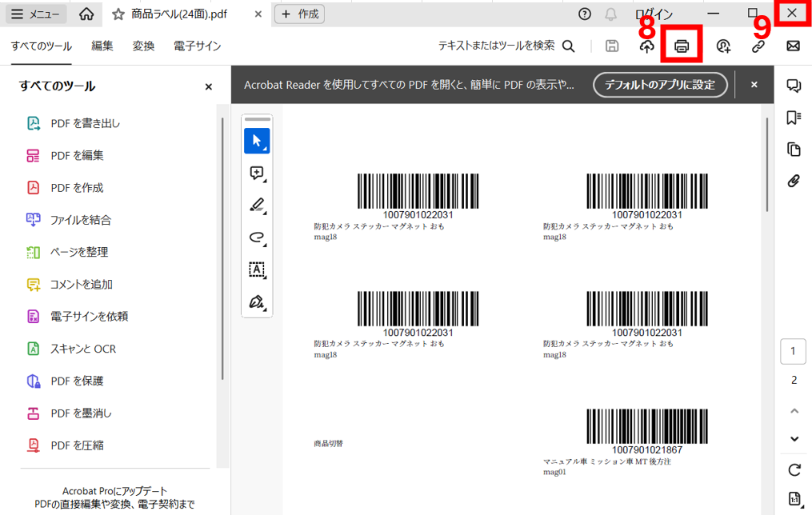This screenshot has height=515, width=812.
Task: Minimize the Acrobat Reader window
Action: [x=714, y=14]
